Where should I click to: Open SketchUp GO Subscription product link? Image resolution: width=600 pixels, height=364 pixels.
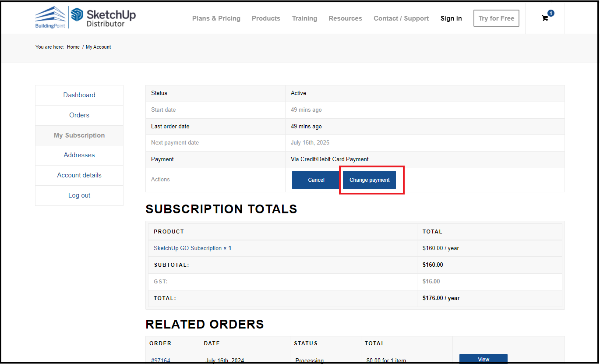187,248
